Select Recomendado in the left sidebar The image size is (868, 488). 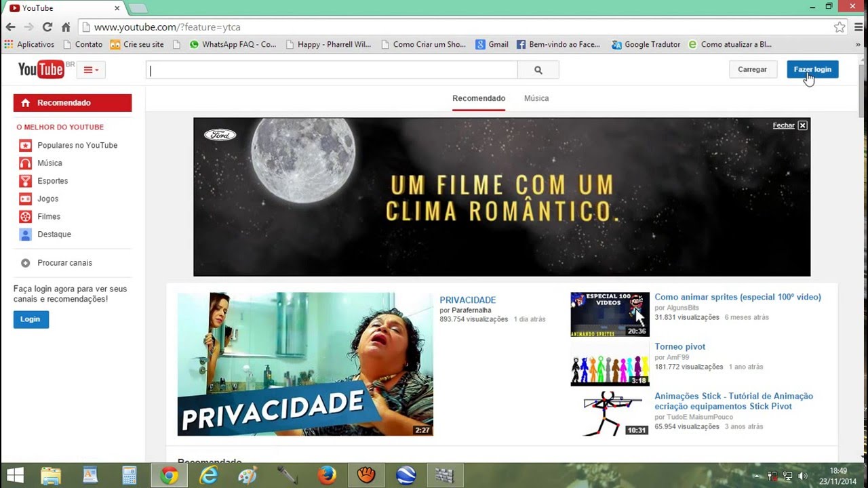[x=73, y=103]
